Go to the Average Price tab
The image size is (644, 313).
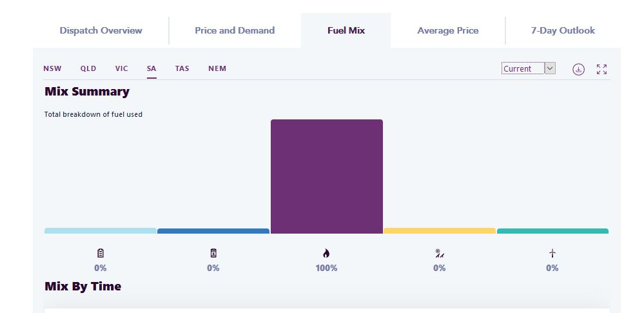click(448, 30)
